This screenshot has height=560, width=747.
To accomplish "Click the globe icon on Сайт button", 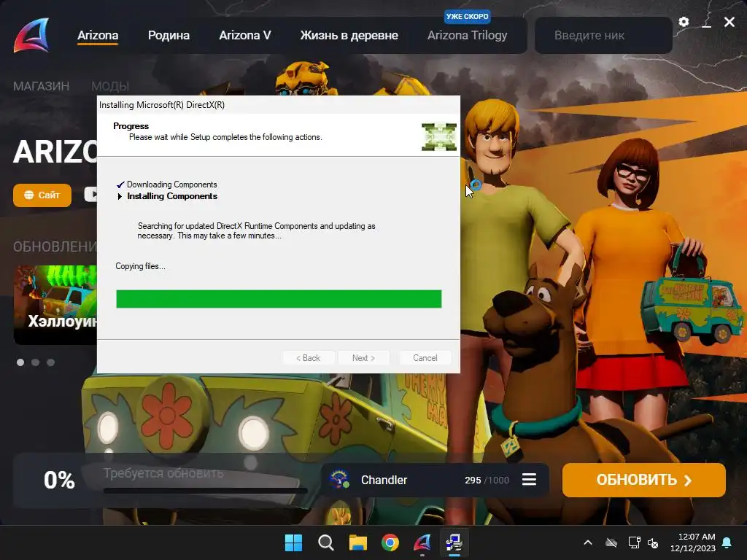I will 29,195.
